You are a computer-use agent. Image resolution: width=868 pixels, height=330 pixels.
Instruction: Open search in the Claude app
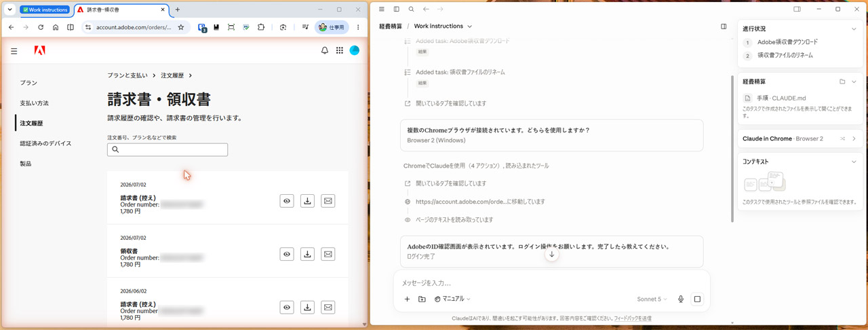click(x=411, y=10)
